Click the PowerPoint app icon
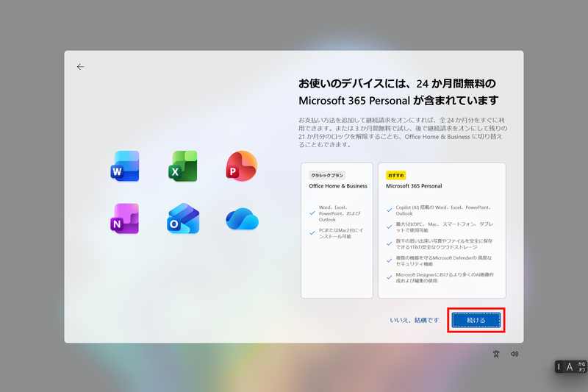588x392 pixels. point(242,165)
